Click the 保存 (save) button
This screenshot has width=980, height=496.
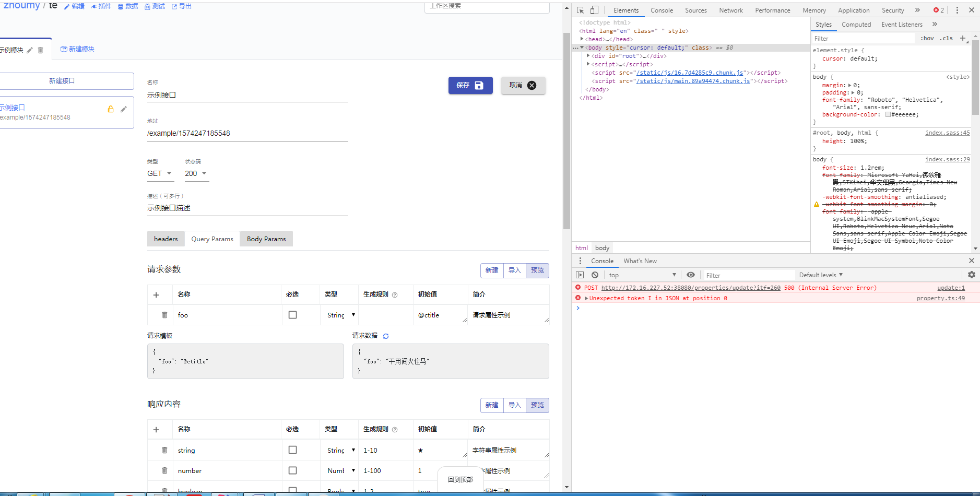470,85
